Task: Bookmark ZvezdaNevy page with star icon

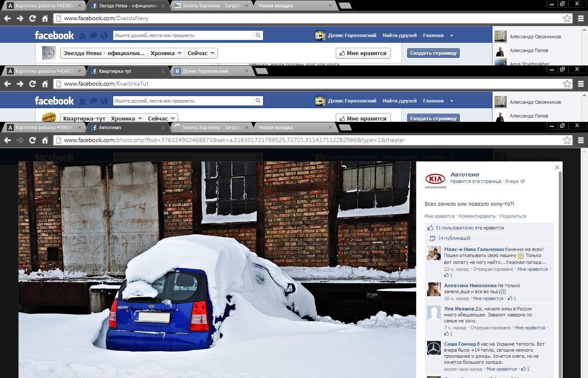Action: tap(567, 19)
